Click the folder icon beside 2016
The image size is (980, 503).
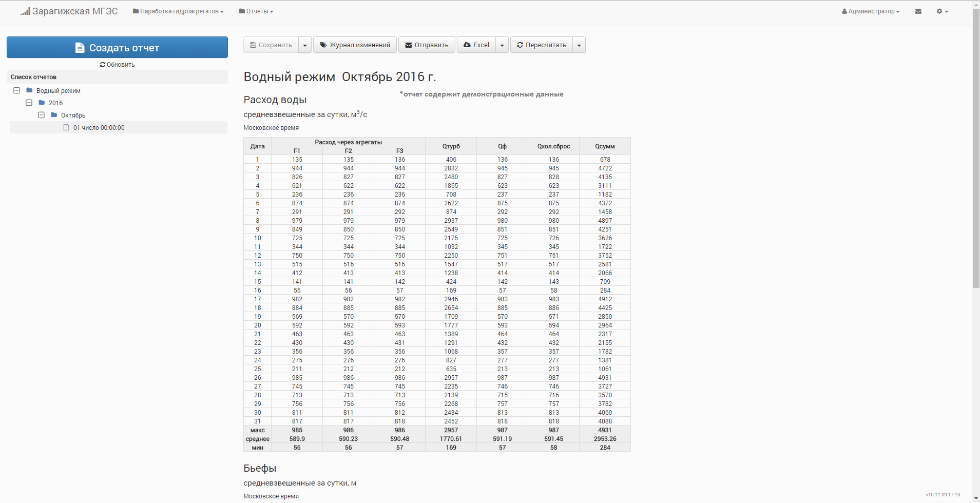[x=42, y=103]
